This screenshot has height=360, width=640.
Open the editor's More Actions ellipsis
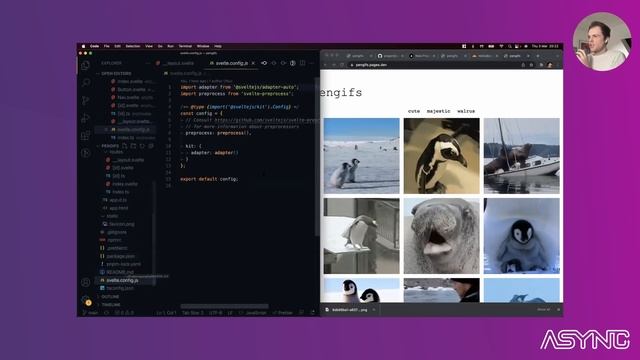pos(312,63)
